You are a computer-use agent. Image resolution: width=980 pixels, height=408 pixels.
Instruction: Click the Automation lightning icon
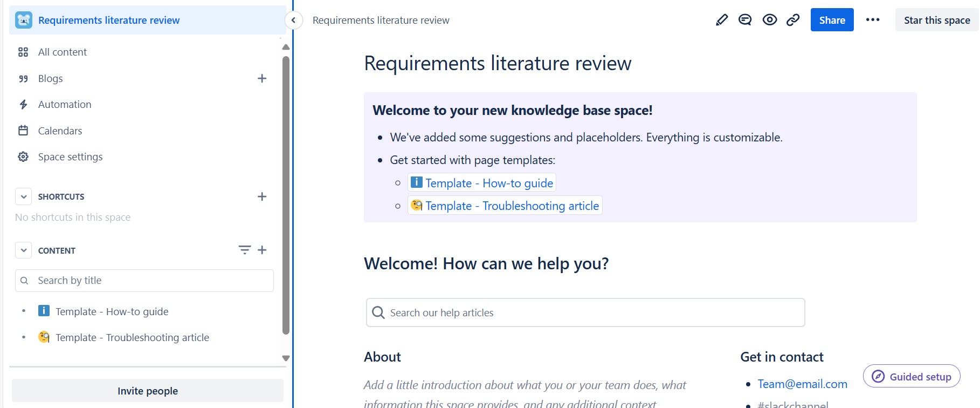pyautogui.click(x=23, y=104)
